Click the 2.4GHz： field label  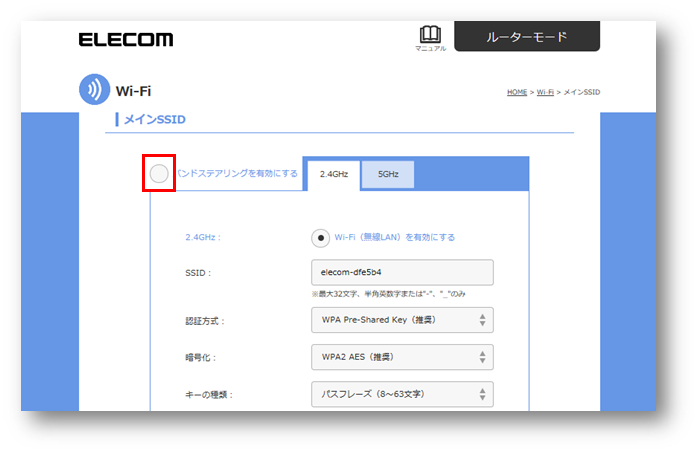click(x=203, y=238)
